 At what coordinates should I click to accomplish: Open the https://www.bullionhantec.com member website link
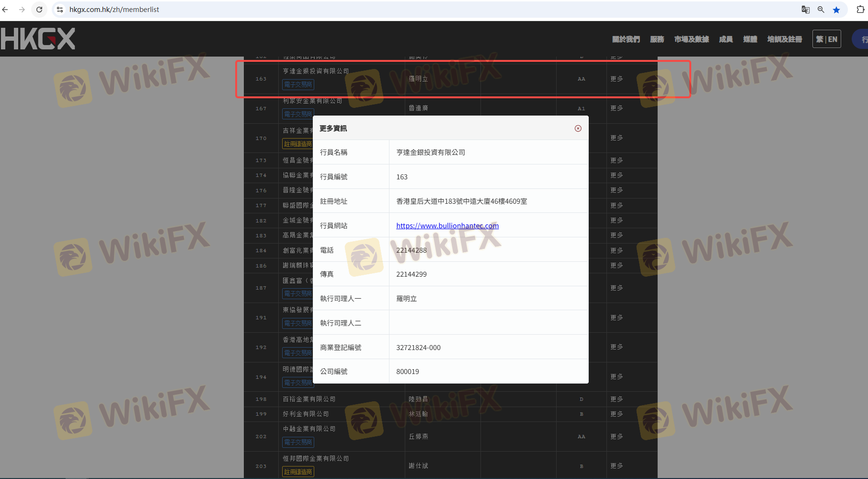click(447, 225)
